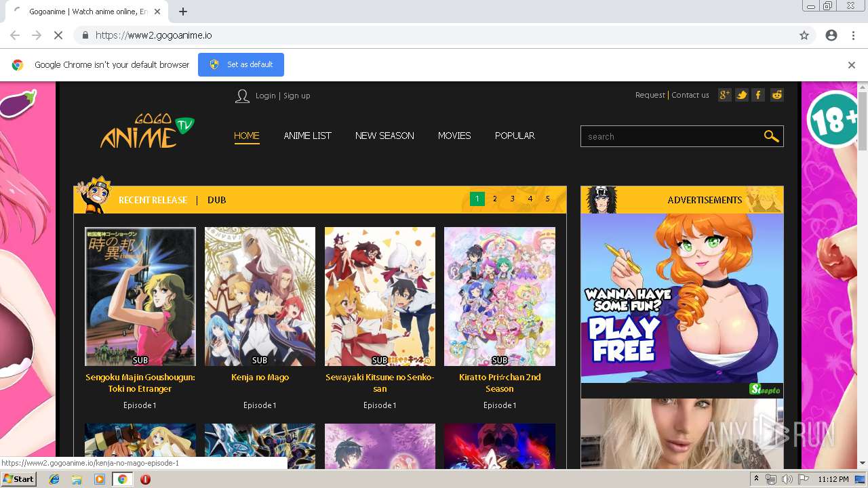Screen dimensions: 868x488
Task: Open the Facebook social icon
Action: click(759, 95)
